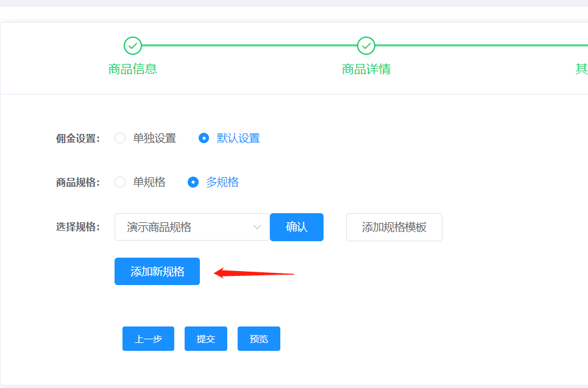Screen dimensions: 588x388
Task: Go back with the 上一步 button
Action: (x=148, y=339)
